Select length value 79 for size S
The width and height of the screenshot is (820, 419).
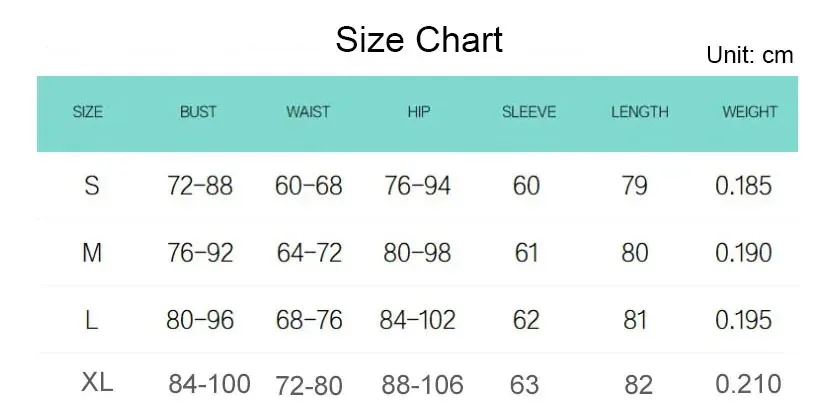(634, 185)
